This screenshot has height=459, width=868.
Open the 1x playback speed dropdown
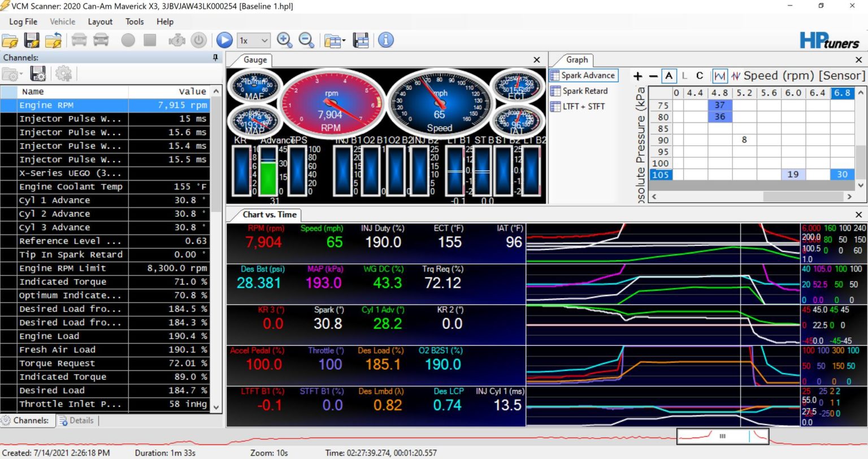pos(254,40)
